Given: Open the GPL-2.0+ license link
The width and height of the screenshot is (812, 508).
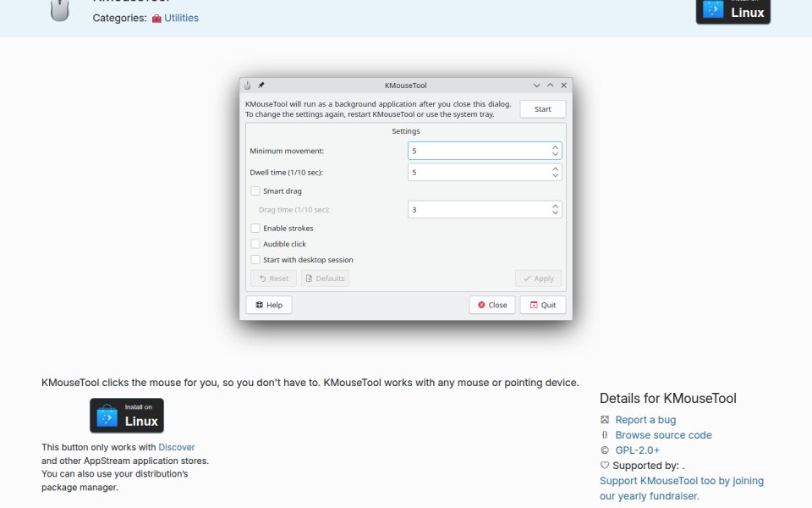Looking at the screenshot, I should (x=637, y=450).
